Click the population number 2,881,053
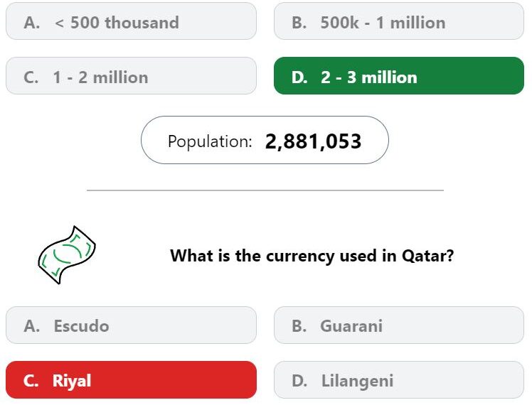 (x=313, y=141)
